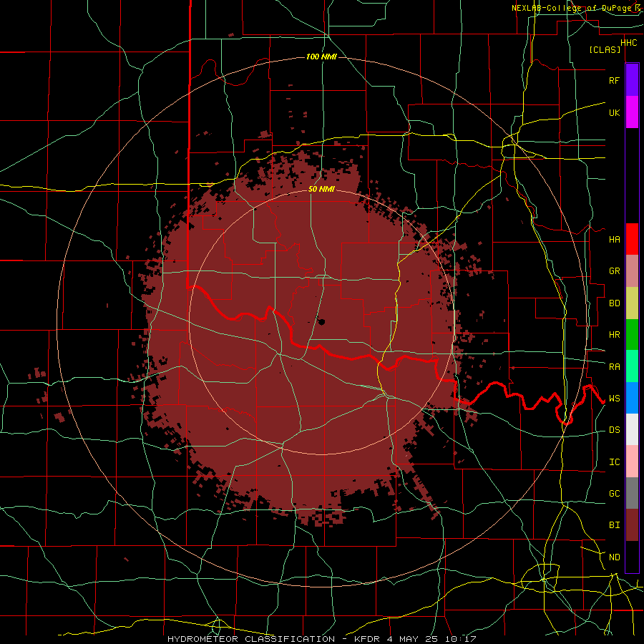Select the GC gray legend swatch
Viewport: 644px width, 644px height.
[632, 493]
